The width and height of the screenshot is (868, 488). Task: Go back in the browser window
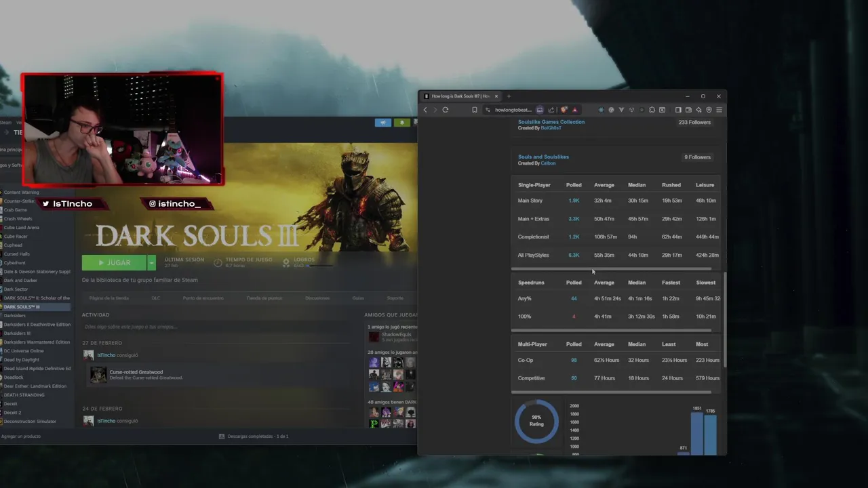pos(425,110)
